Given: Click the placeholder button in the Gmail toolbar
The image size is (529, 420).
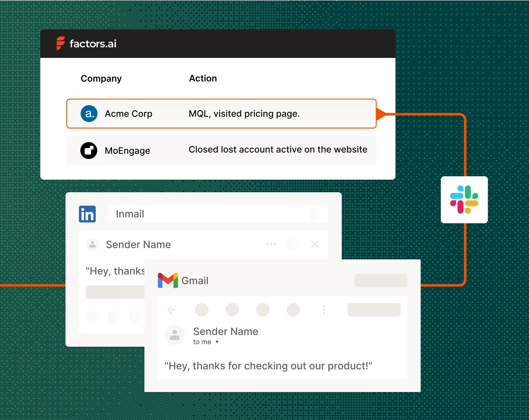Looking at the screenshot, I should click(374, 310).
